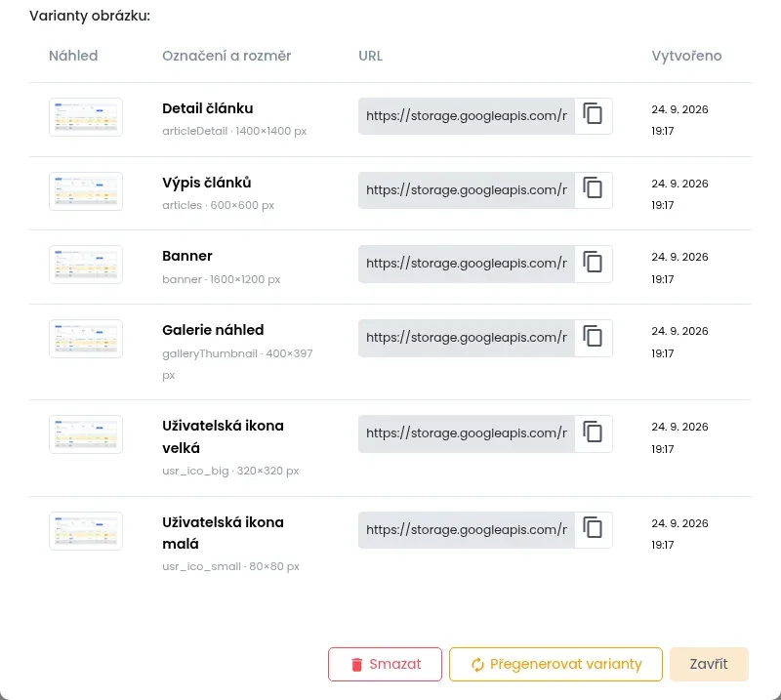
Task: Select the Banner URL field
Action: pyautogui.click(x=467, y=264)
